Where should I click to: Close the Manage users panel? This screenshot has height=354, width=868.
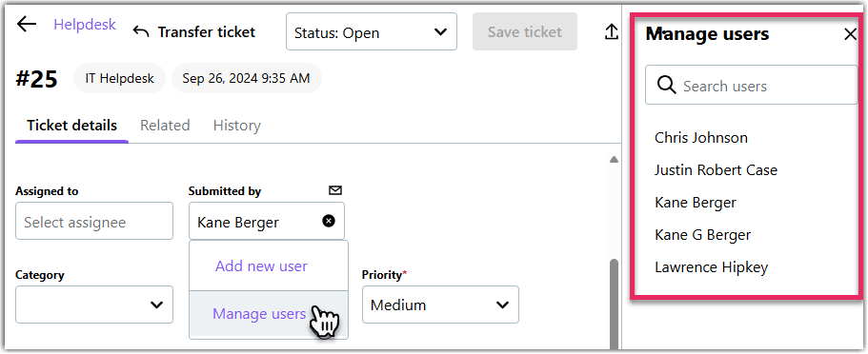(x=850, y=34)
